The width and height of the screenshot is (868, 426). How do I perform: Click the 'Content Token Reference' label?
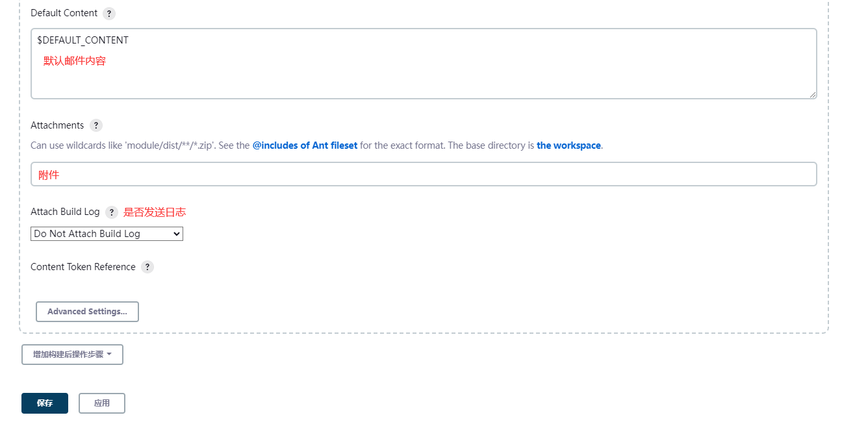point(83,267)
